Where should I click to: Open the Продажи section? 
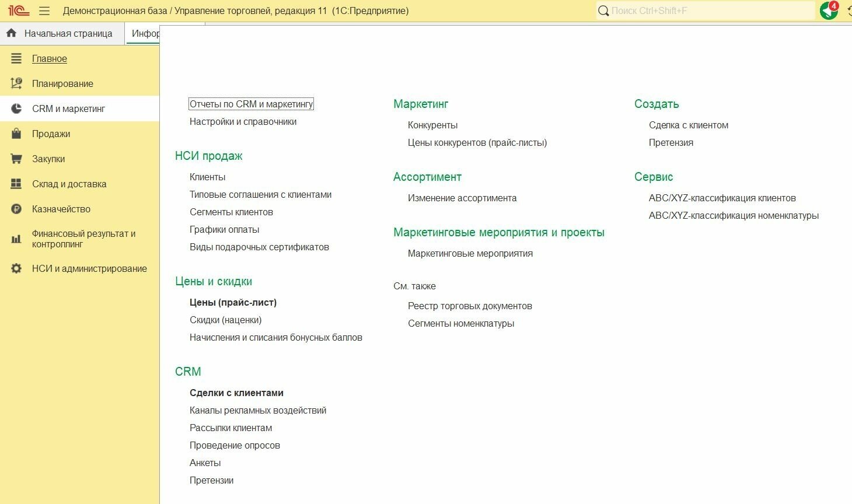click(51, 134)
